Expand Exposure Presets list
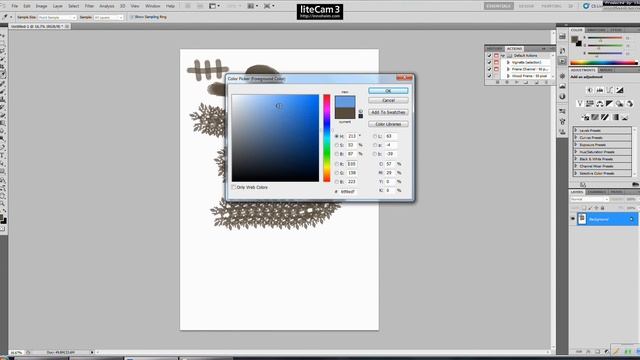 [x=576, y=145]
